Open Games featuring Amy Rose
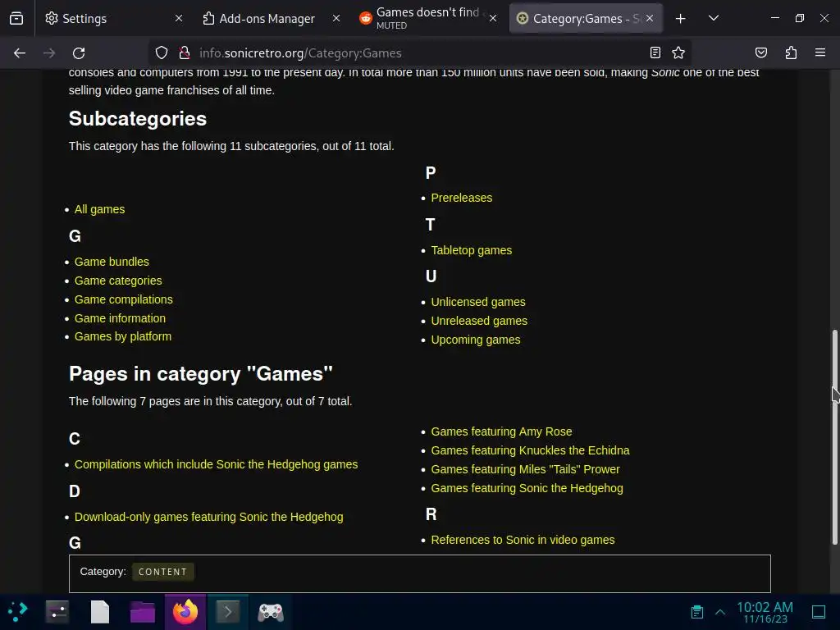The image size is (840, 630). (501, 431)
